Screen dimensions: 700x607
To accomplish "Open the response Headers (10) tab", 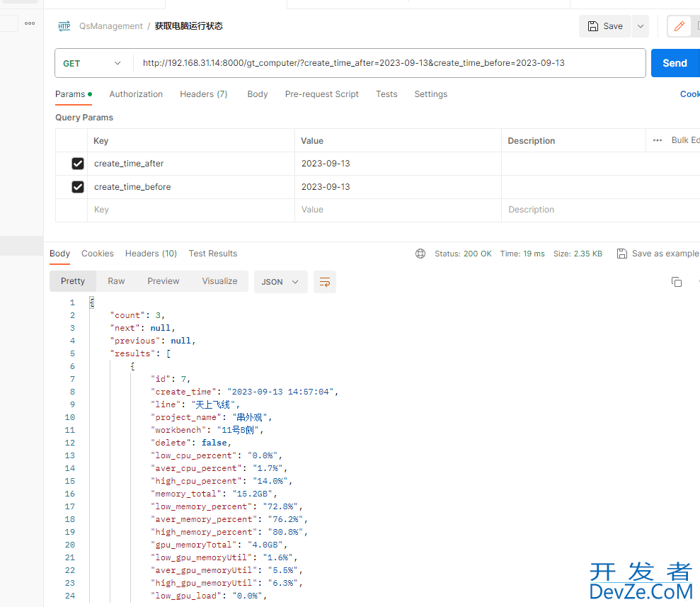I will pyautogui.click(x=151, y=254).
